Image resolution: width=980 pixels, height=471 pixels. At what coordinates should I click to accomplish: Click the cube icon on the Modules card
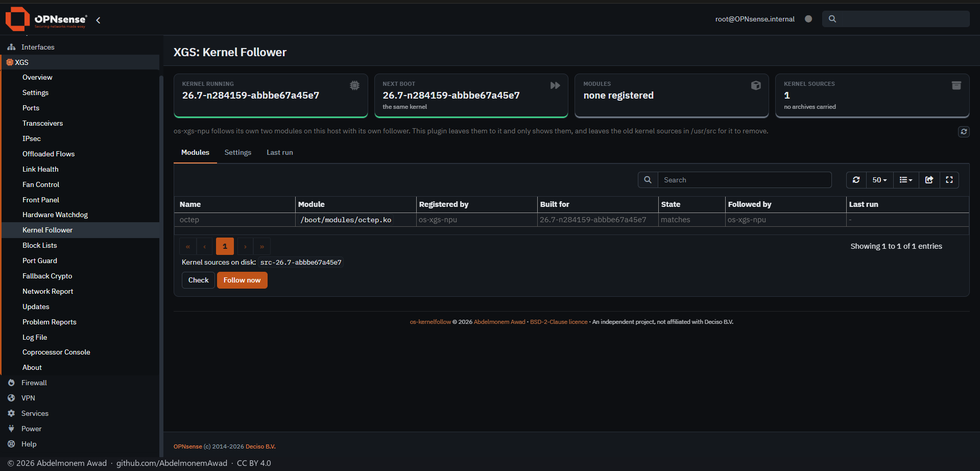coord(756,85)
